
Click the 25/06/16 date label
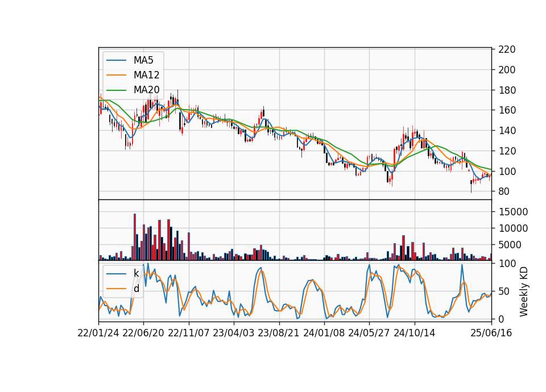491,333
